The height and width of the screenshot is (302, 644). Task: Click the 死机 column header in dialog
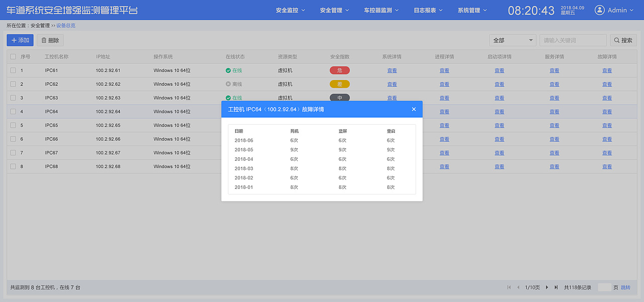click(294, 131)
